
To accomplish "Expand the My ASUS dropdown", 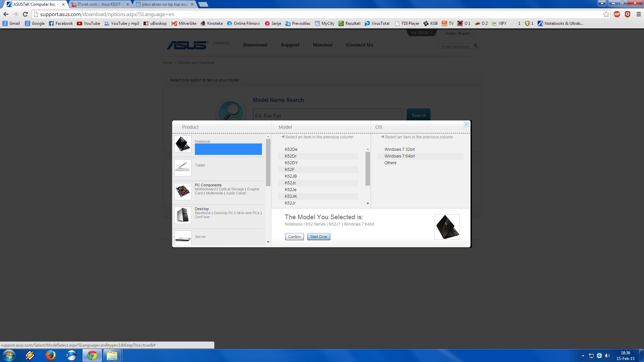I will (x=422, y=33).
